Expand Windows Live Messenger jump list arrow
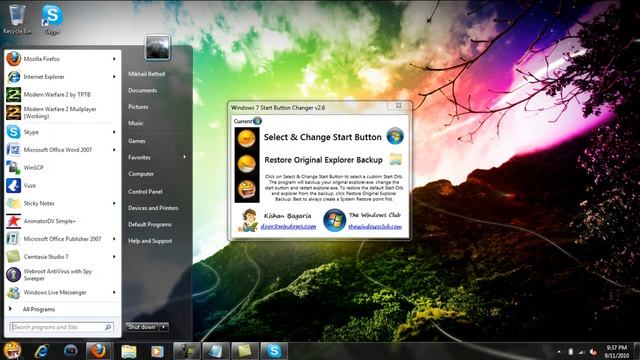 [114, 292]
